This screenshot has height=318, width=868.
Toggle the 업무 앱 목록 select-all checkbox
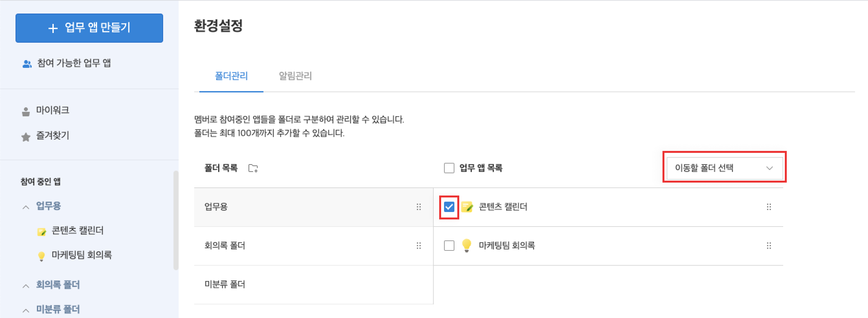(x=449, y=168)
